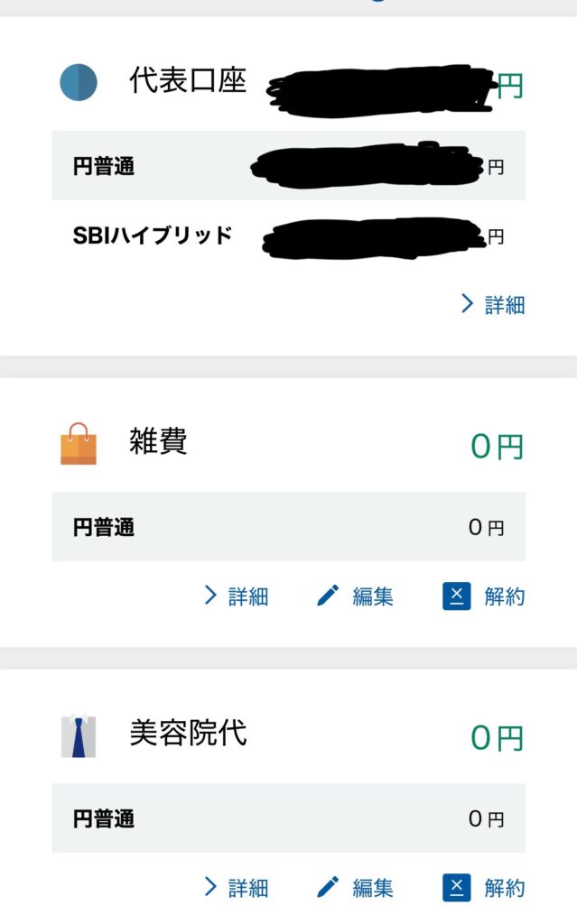This screenshot has width=577, height=924.
Task: Tap the 編集 link for 美容院代
Action: click(372, 887)
